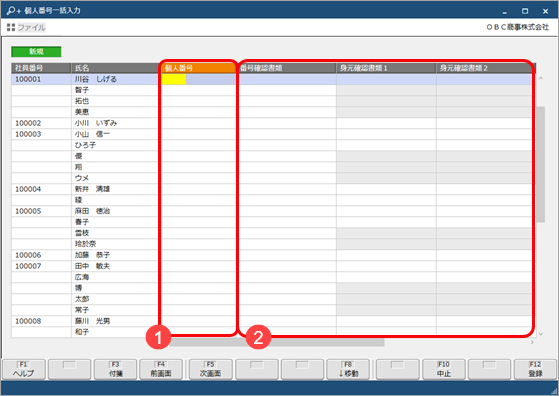Click the yellow 個人番号 input for 100001
The image size is (559, 396).
pos(174,79)
